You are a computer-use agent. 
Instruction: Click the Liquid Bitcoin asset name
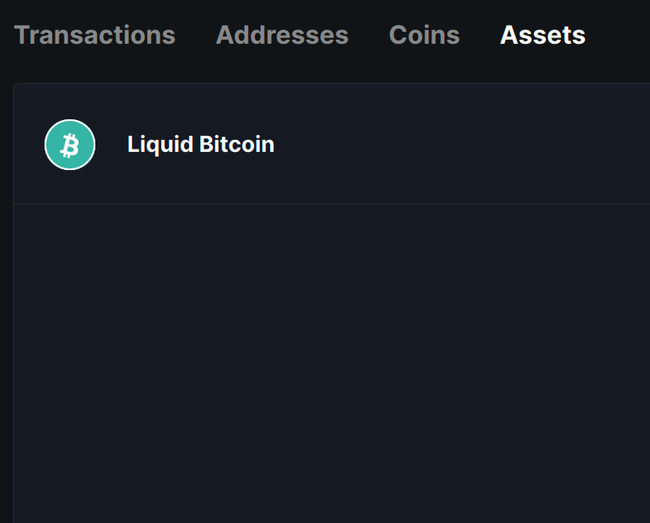pyautogui.click(x=200, y=144)
